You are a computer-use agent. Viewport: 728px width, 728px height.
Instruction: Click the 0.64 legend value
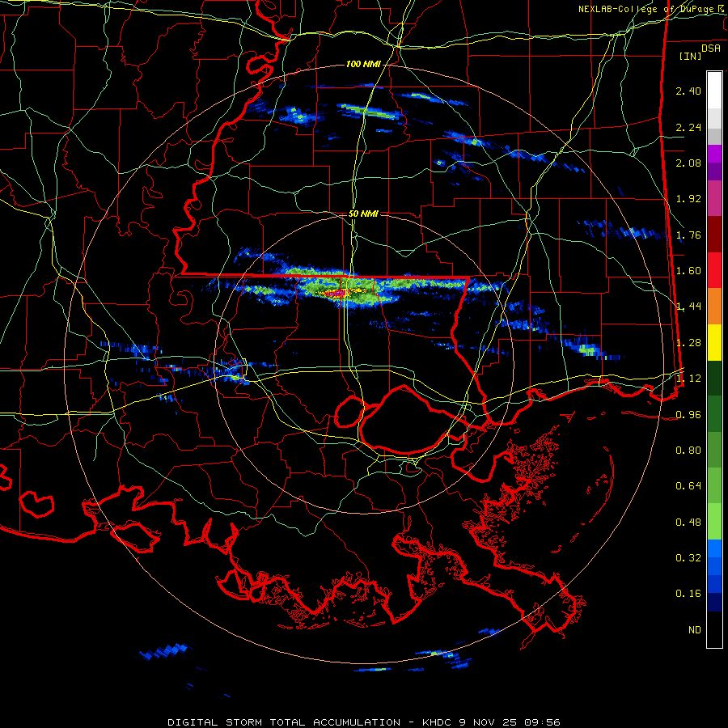point(688,486)
